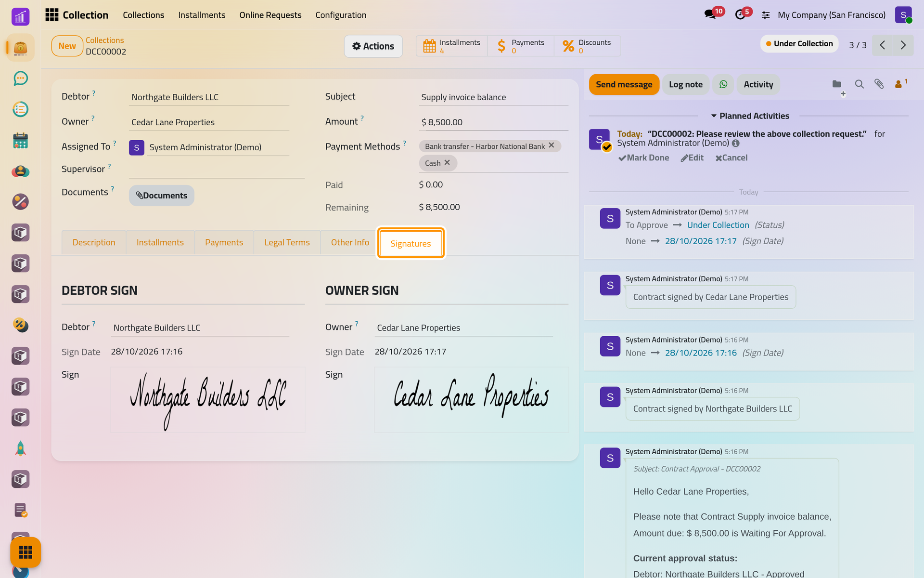Open the Assigned To field System Administrator
924x578 pixels.
coord(218,147)
